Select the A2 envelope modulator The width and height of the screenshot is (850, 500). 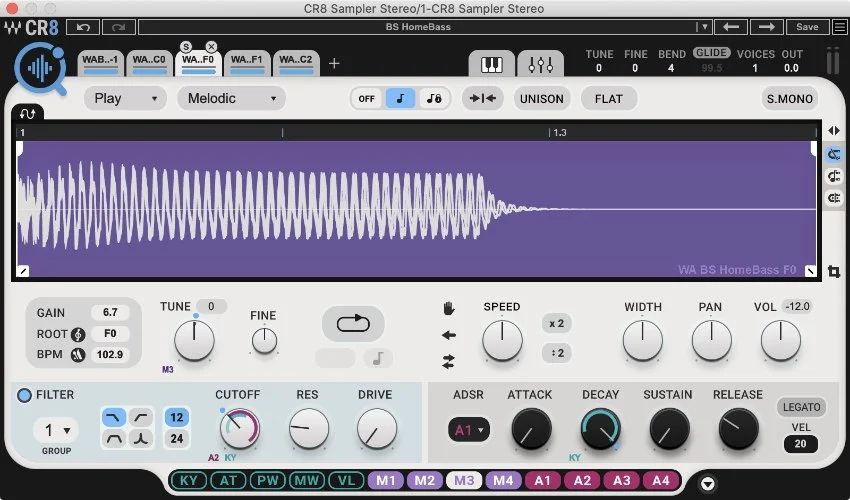tap(582, 480)
